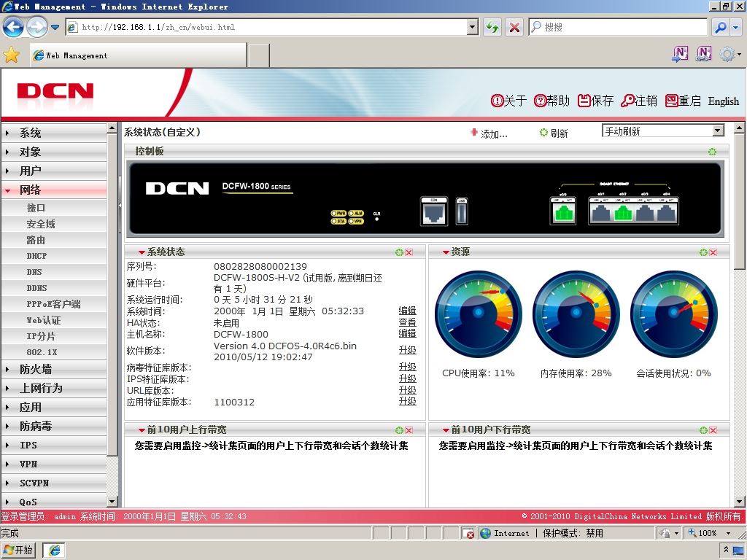Screen dimensions: 747x560
Task: Click 注销 (Logout) key icon
Action: coord(627,101)
